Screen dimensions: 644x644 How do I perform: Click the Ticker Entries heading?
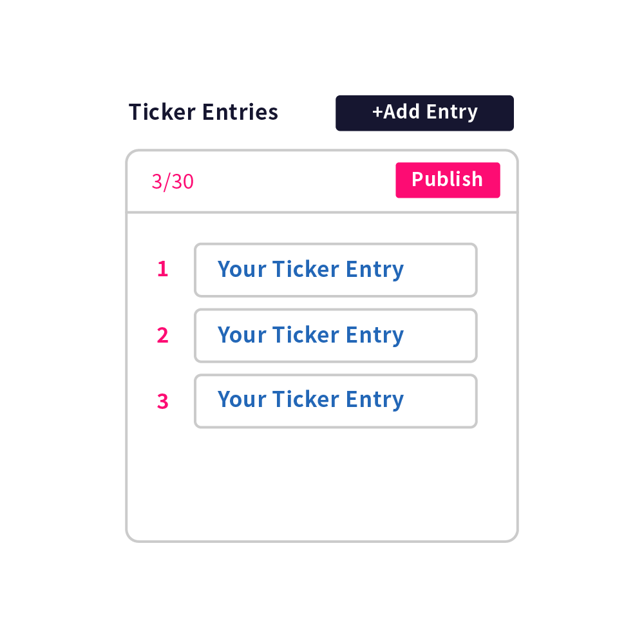pyautogui.click(x=204, y=112)
